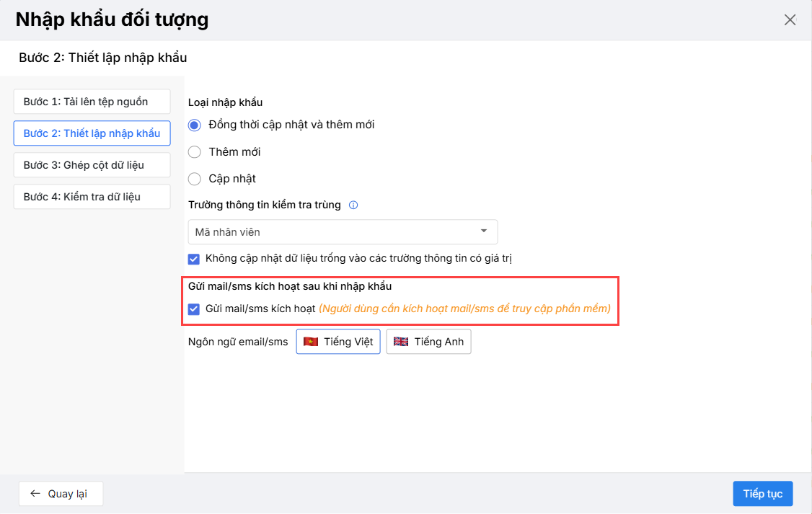Select the Cập nhật radio button
This screenshot has width=812, height=514.
coord(194,179)
